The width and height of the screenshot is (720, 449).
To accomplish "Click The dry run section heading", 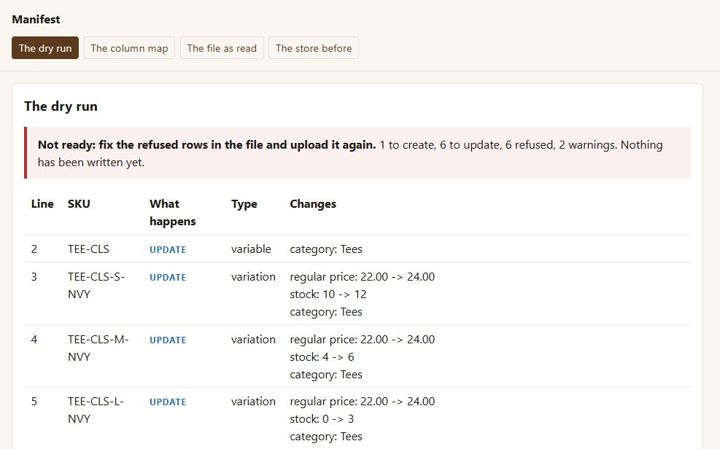I will [61, 107].
